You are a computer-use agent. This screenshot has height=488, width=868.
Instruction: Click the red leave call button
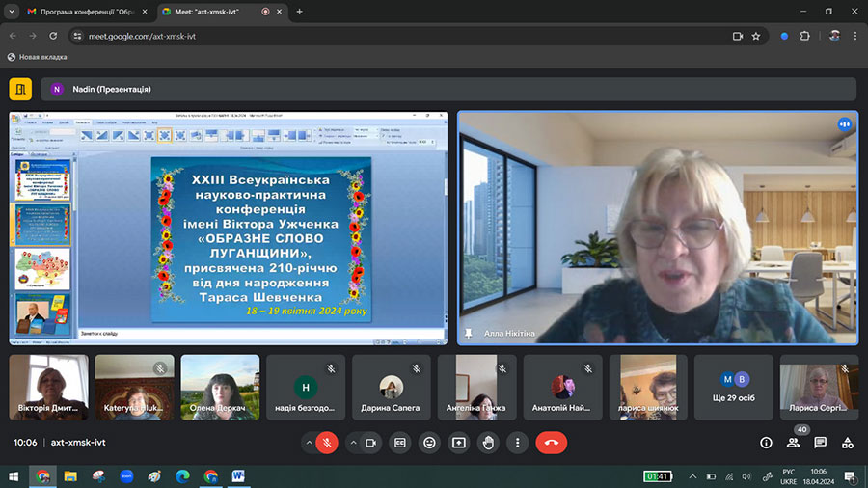click(551, 443)
